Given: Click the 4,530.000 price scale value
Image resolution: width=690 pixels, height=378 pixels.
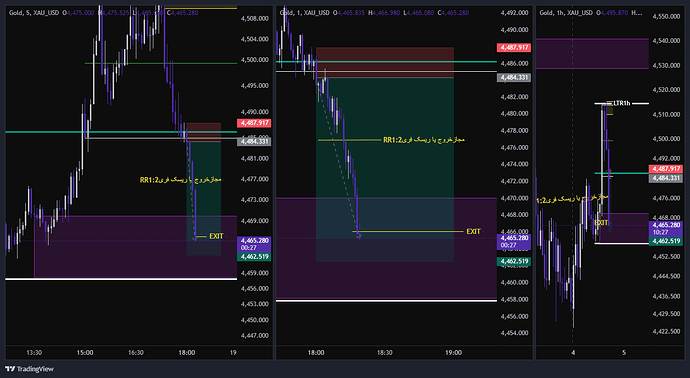Looking at the screenshot, I should click(x=666, y=66).
